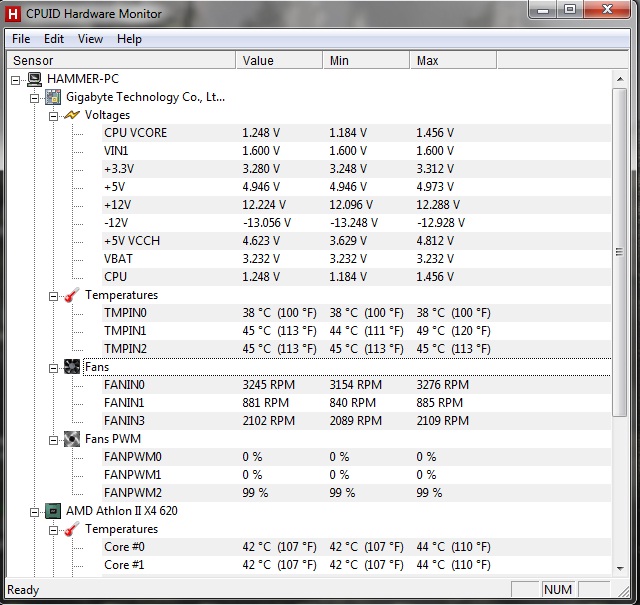Image resolution: width=640 pixels, height=605 pixels.
Task: Select the FANPWM1 row
Action: (x=356, y=475)
